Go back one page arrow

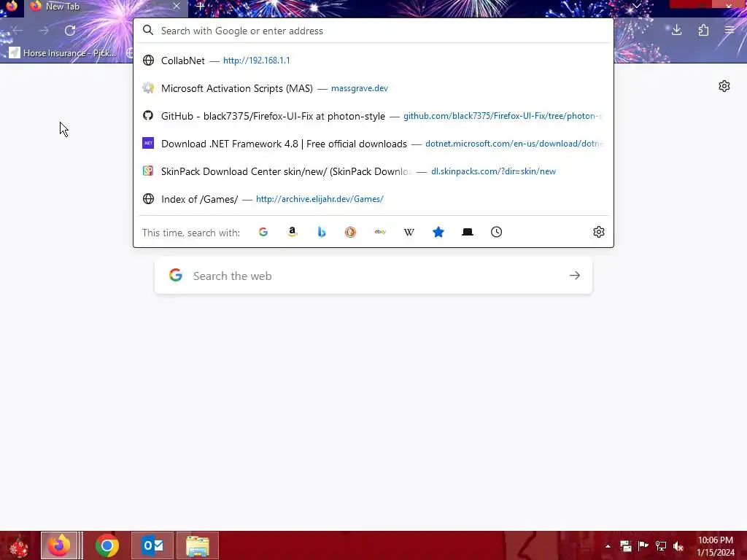click(x=18, y=31)
